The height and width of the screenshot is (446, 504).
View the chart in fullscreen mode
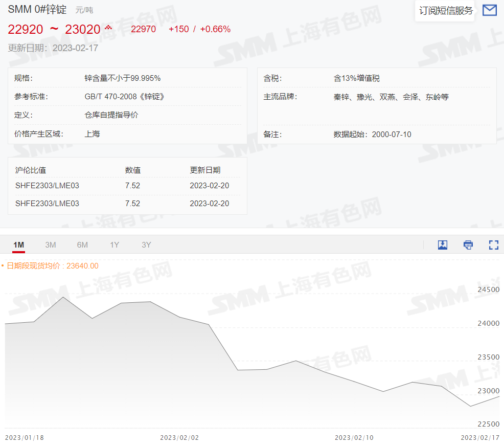[x=493, y=245]
